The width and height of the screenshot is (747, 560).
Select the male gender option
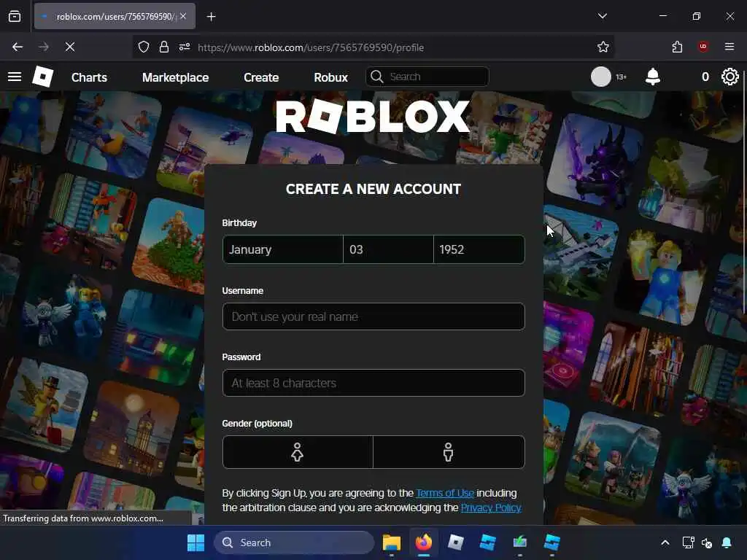tap(449, 452)
